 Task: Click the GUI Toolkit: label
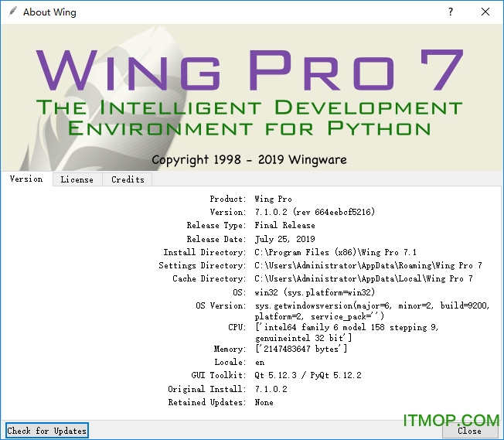[x=218, y=375]
